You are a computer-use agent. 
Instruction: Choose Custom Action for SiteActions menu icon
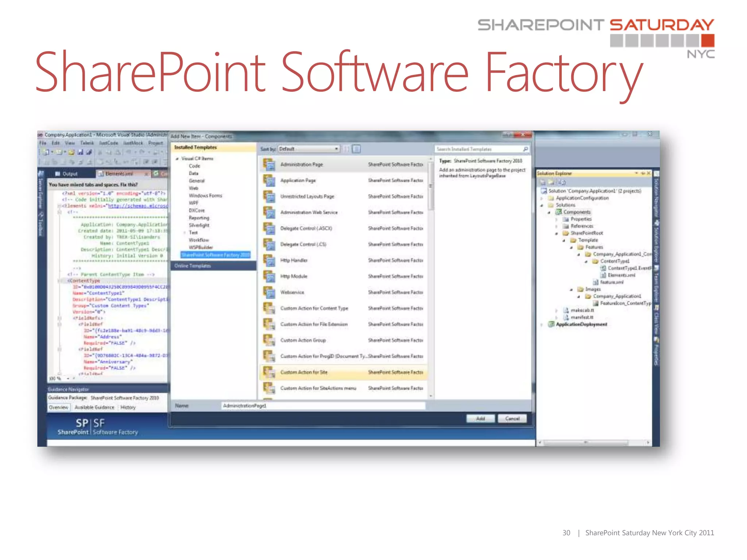[269, 388]
